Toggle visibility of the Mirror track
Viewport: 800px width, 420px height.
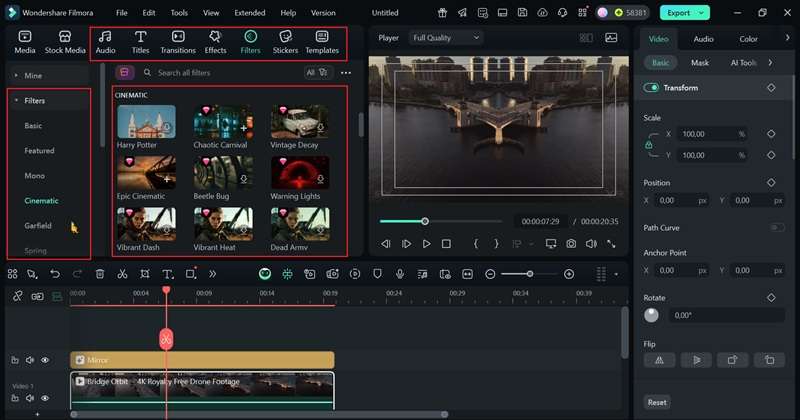45,360
